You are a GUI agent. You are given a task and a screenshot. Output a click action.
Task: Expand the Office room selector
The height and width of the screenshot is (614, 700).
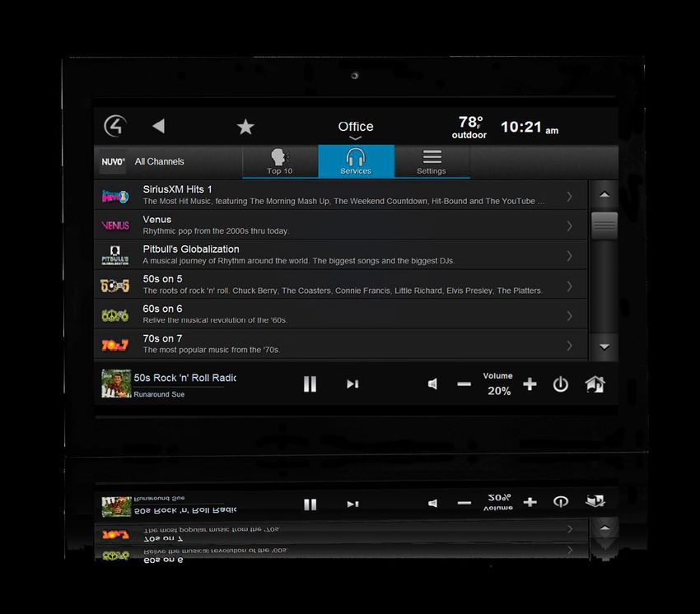[356, 129]
